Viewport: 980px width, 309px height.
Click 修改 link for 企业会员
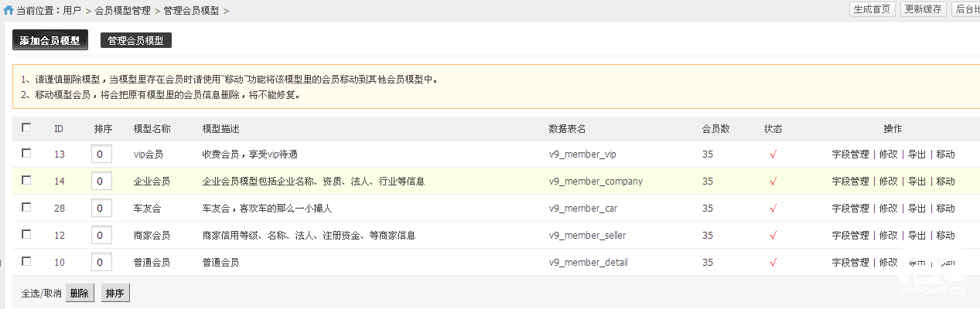(888, 182)
